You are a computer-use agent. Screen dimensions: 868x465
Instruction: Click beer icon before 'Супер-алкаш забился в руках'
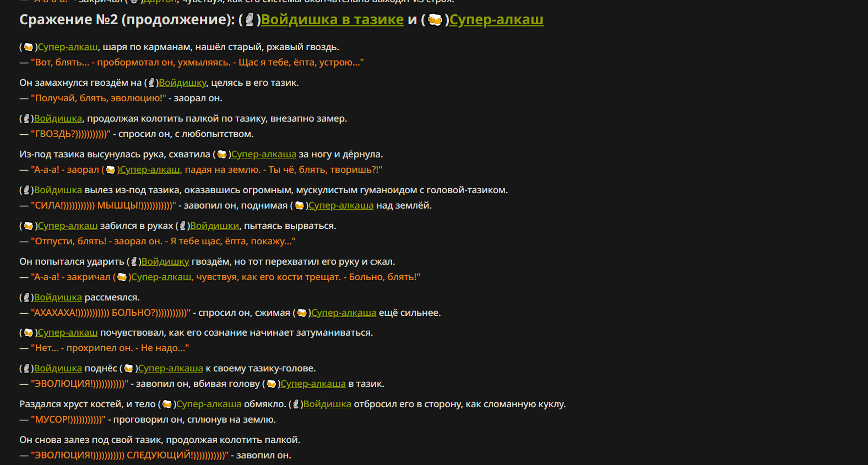pos(29,226)
